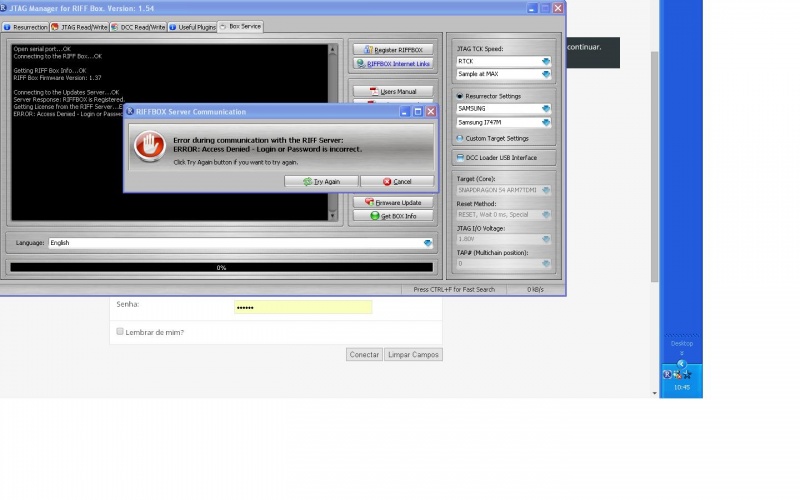
Task: Click log console scrollbar down arrow
Action: tap(333, 216)
